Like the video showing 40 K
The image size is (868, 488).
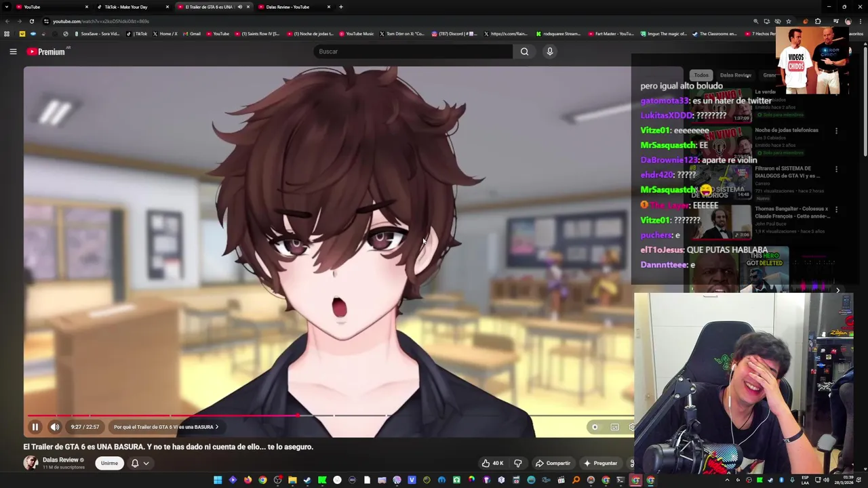click(x=493, y=463)
